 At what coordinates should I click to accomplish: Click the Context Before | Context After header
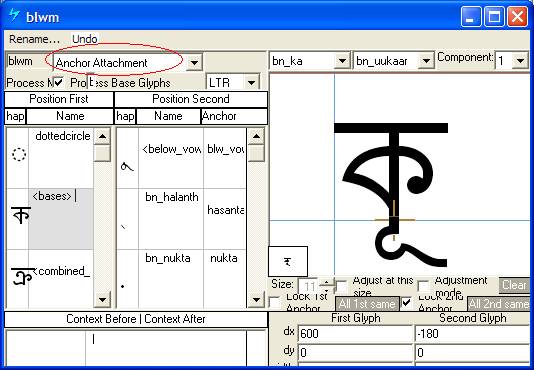tap(136, 319)
